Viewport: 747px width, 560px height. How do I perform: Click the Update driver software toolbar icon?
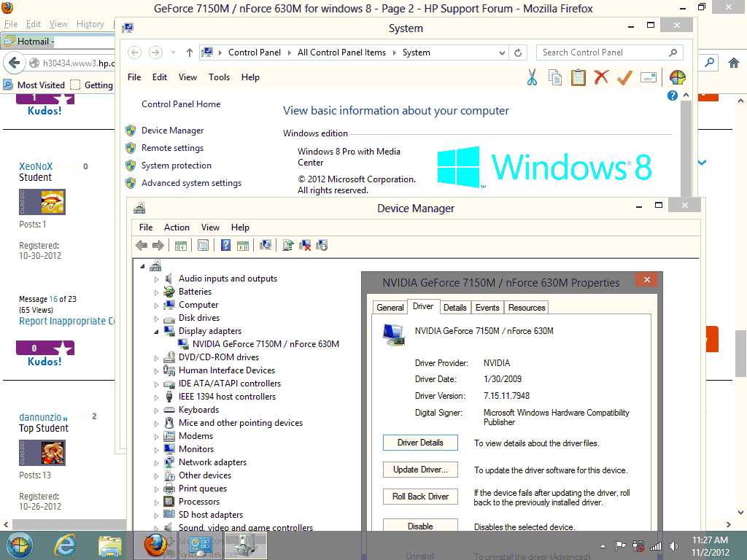click(287, 245)
